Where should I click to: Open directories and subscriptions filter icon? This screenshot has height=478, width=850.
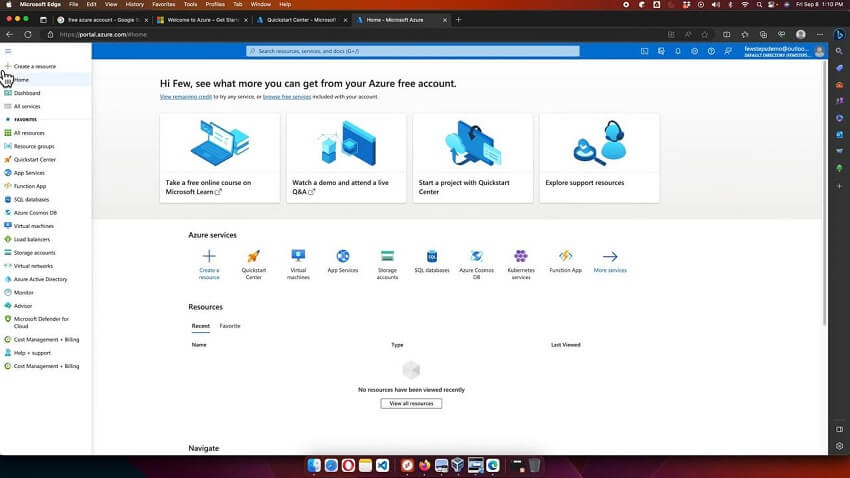pos(661,51)
